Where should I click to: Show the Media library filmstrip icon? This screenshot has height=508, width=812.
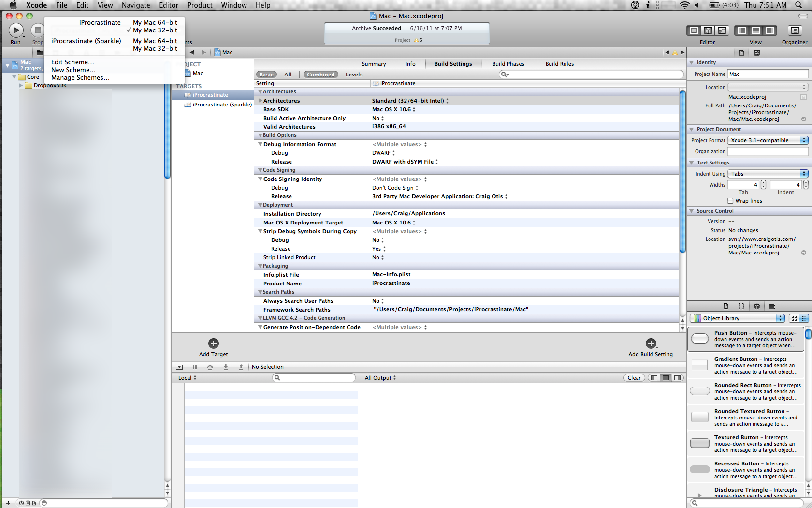[772, 306]
